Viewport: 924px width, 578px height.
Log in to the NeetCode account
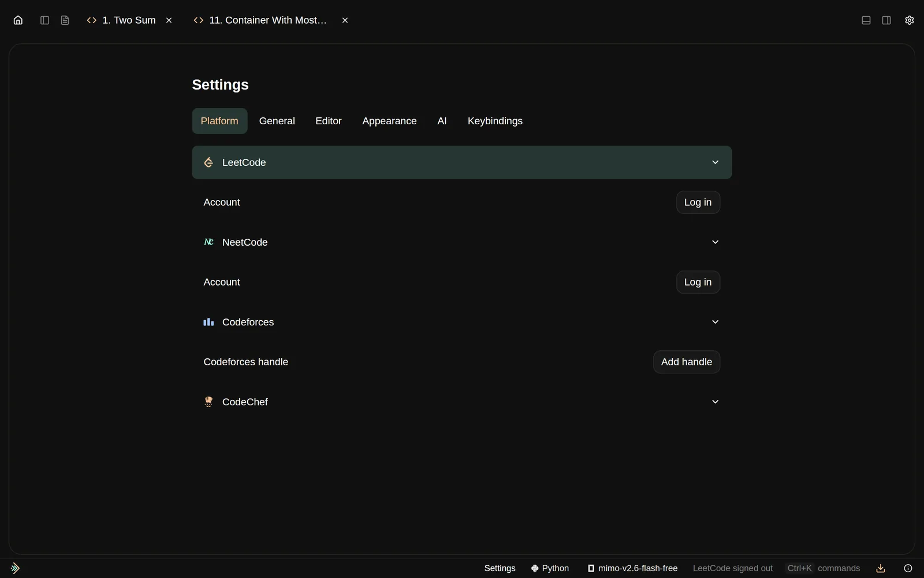(x=698, y=282)
